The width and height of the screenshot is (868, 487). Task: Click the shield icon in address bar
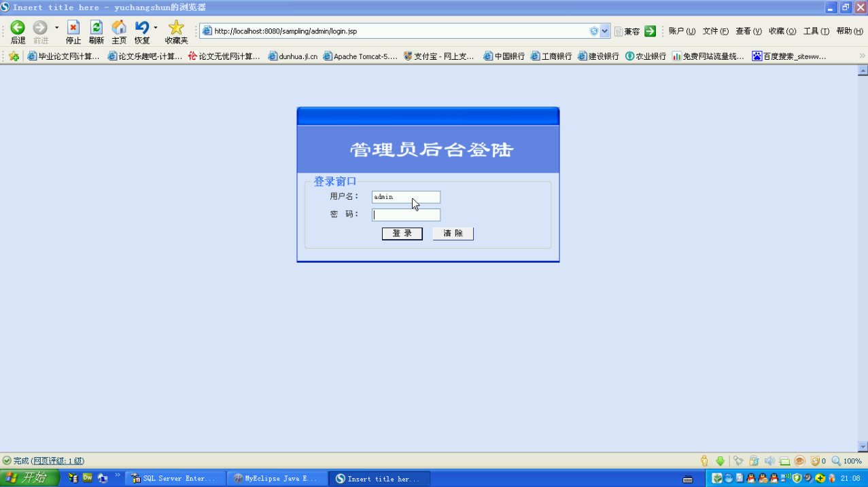pos(594,31)
